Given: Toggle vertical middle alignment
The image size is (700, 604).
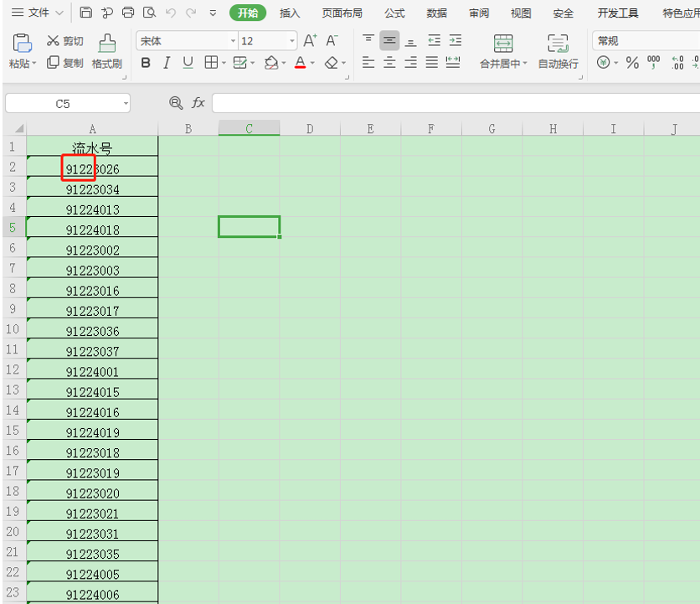Looking at the screenshot, I should pos(389,41).
